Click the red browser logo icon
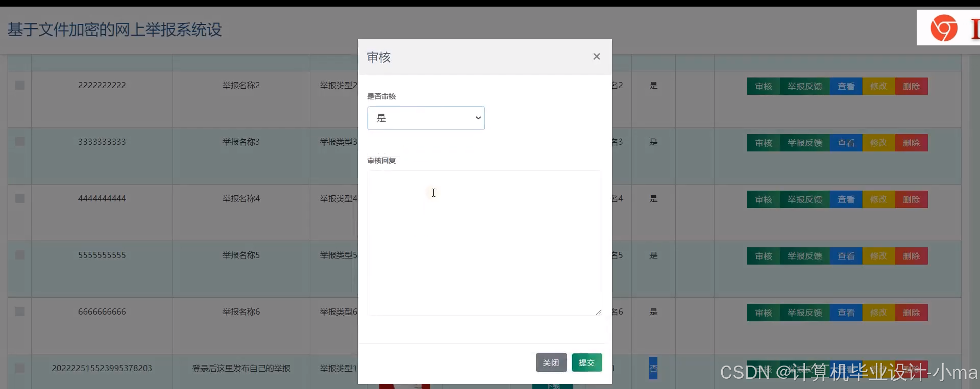 [x=944, y=28]
